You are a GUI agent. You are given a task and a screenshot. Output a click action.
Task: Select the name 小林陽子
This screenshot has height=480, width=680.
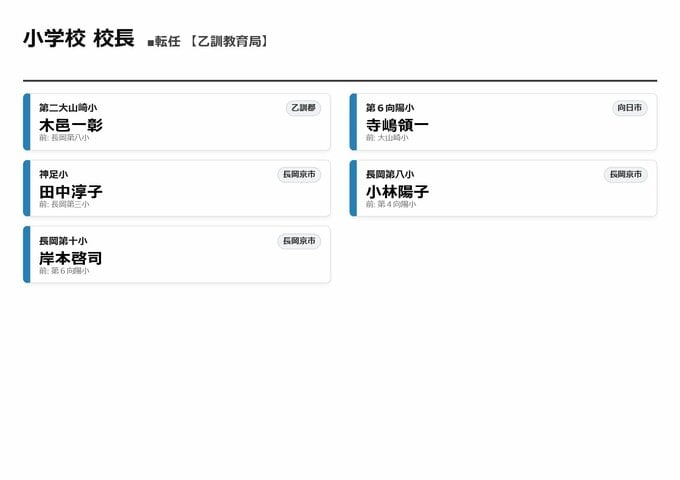pyautogui.click(x=397, y=191)
